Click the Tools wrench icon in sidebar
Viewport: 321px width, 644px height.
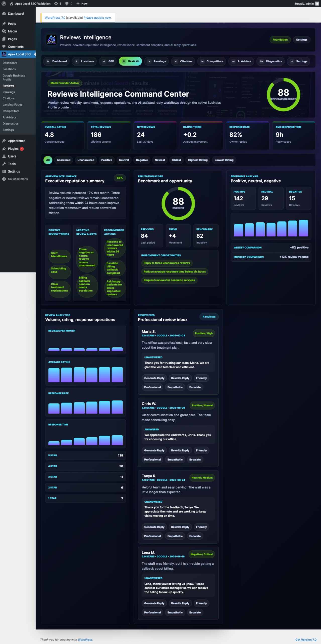pos(4,164)
